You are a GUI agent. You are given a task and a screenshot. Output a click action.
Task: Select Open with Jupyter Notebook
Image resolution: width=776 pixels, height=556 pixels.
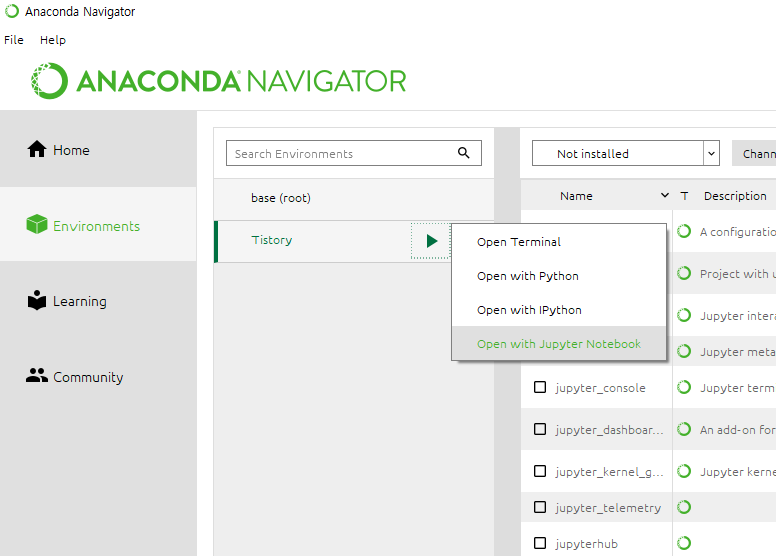coord(559,344)
